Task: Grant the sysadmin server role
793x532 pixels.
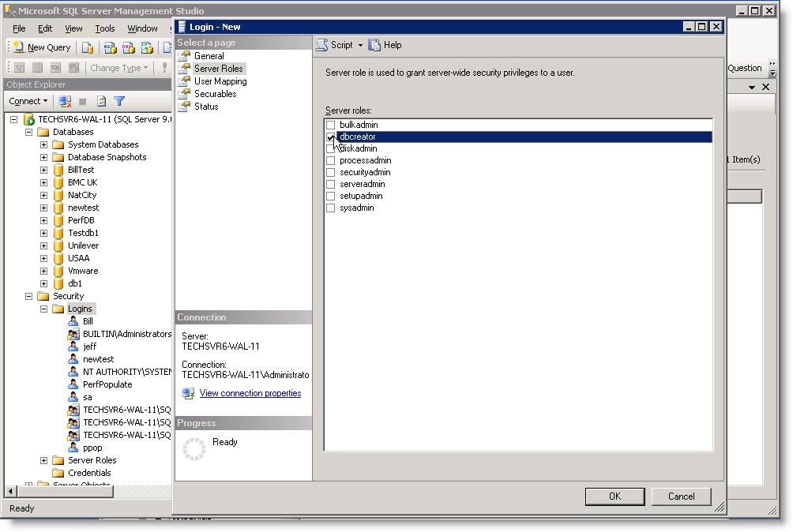Action: pos(331,208)
